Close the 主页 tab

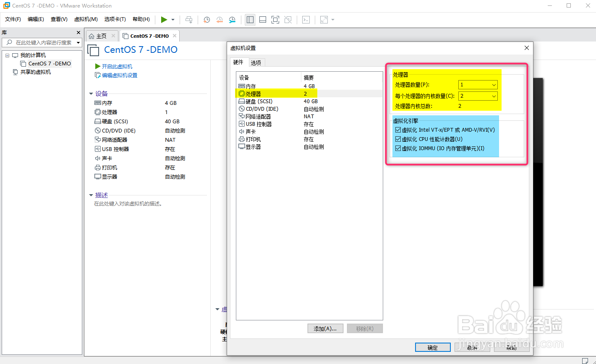click(x=113, y=36)
